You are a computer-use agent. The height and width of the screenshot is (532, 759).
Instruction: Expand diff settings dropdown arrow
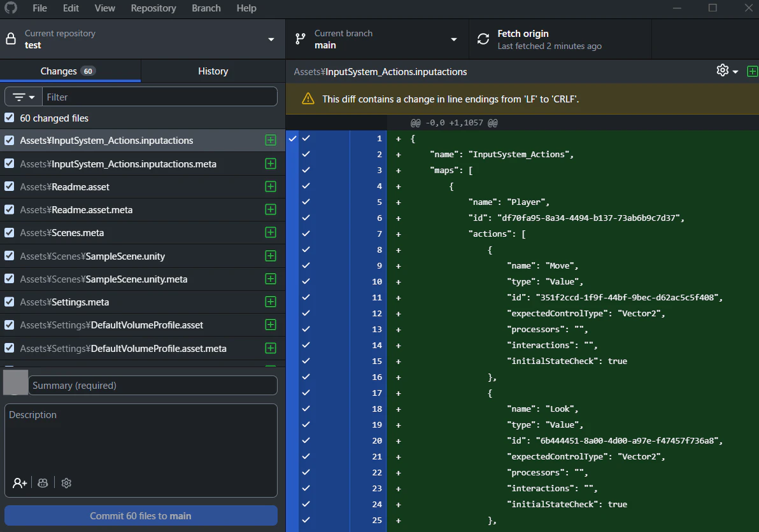(x=735, y=71)
